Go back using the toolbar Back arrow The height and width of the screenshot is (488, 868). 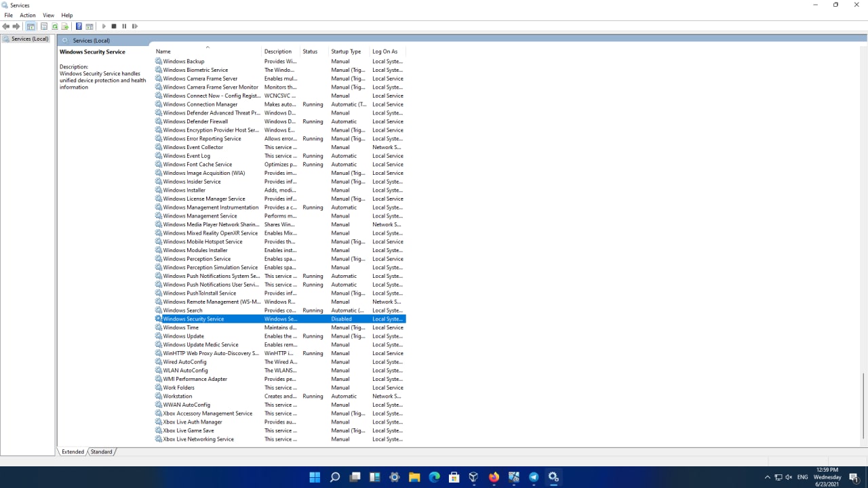pyautogui.click(x=6, y=26)
